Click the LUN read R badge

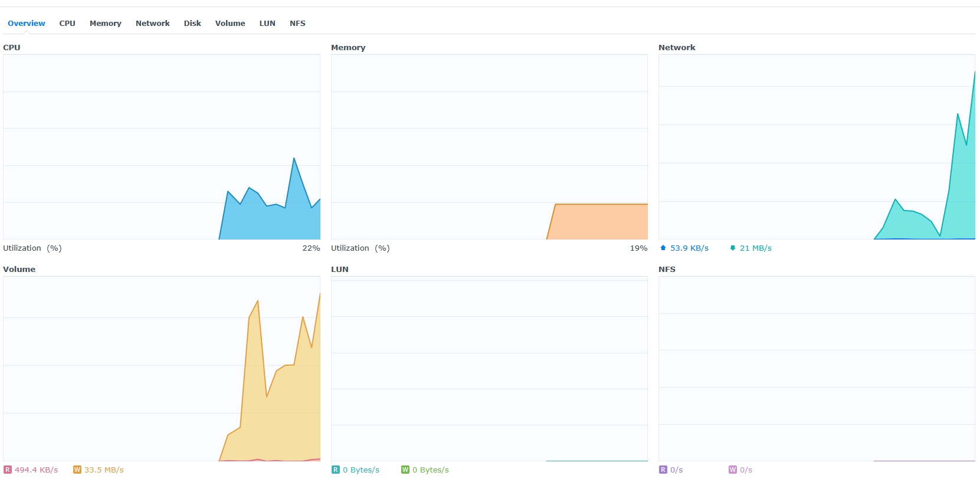pyautogui.click(x=336, y=470)
